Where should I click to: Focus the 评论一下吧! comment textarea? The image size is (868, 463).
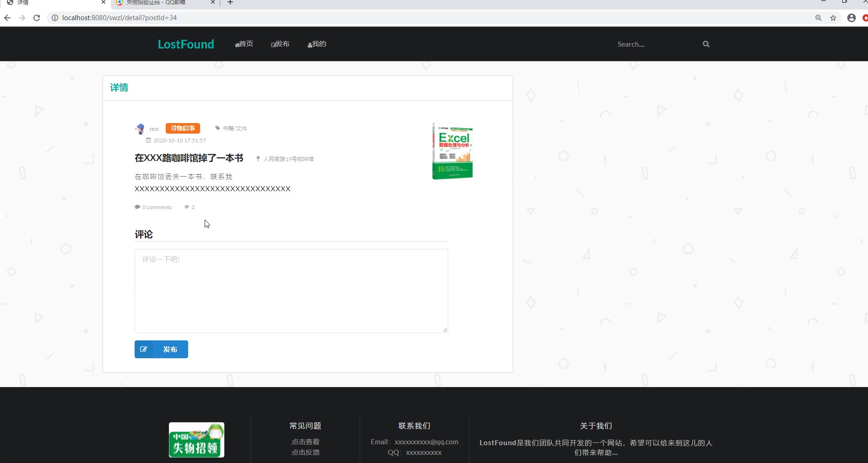point(291,291)
